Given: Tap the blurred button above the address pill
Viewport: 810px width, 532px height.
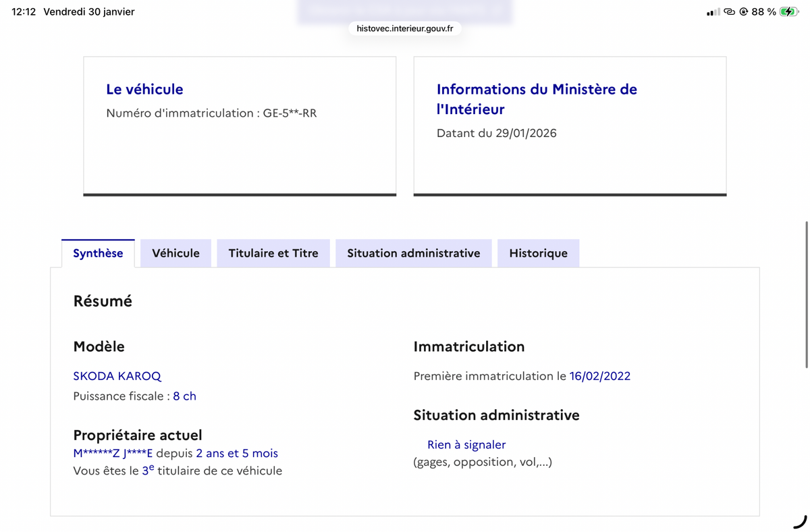Looking at the screenshot, I should [x=405, y=10].
